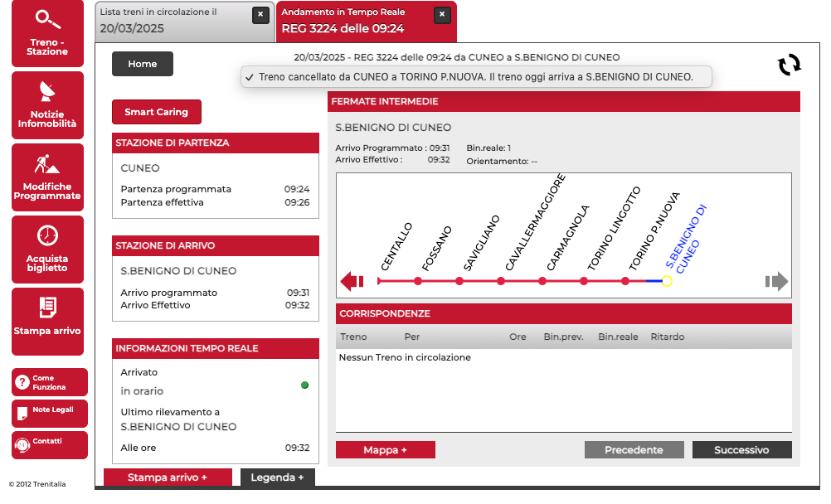831x504 pixels.
Task: Open Acquista biglietto clock icon
Action: pos(47,235)
